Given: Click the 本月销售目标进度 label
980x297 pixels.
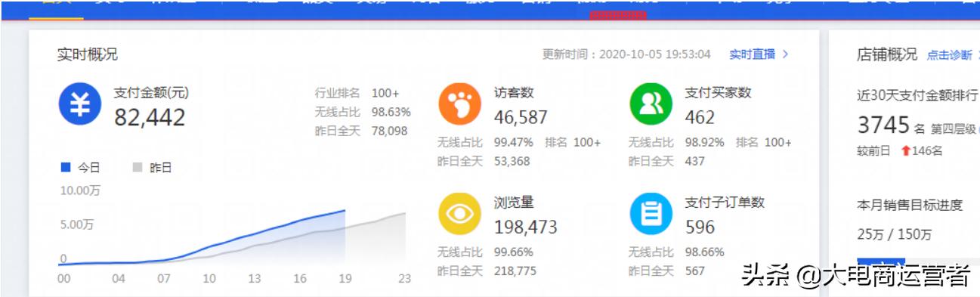Looking at the screenshot, I should (x=910, y=206).
